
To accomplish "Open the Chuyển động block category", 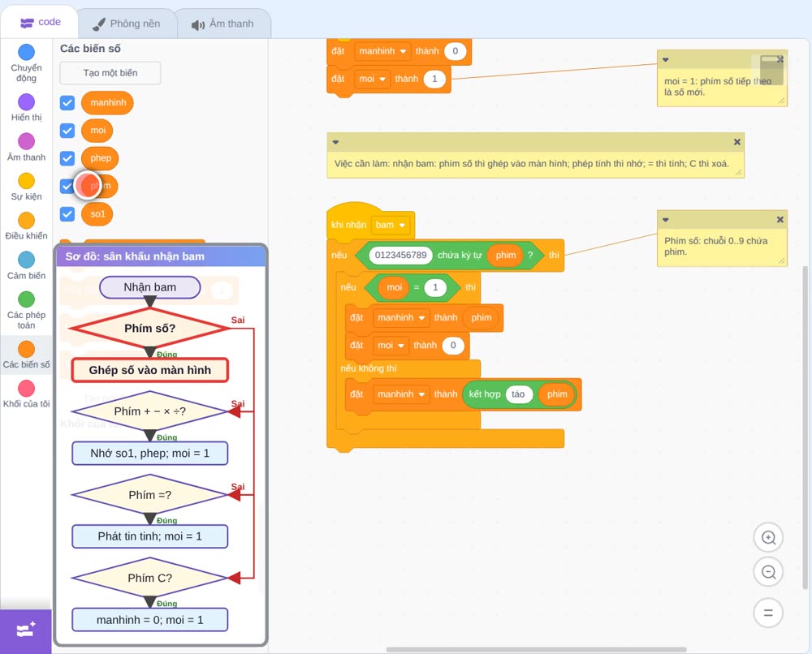I will coord(26,62).
